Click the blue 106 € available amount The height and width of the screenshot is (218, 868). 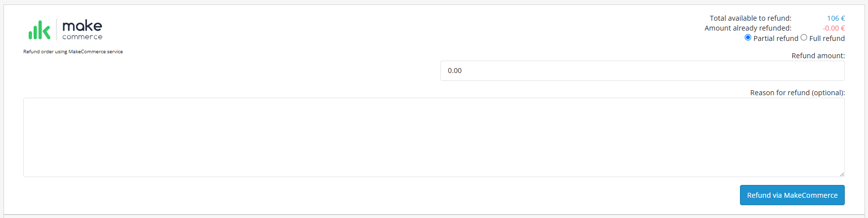(836, 18)
